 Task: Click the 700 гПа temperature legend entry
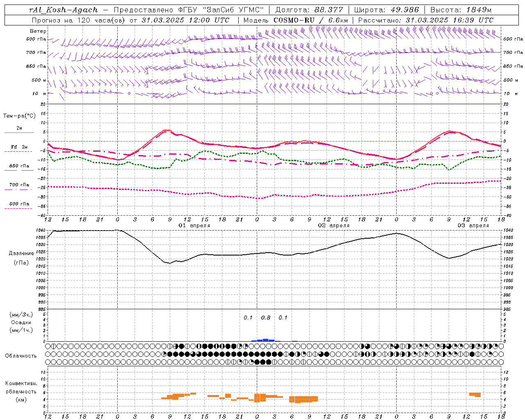[x=19, y=185]
